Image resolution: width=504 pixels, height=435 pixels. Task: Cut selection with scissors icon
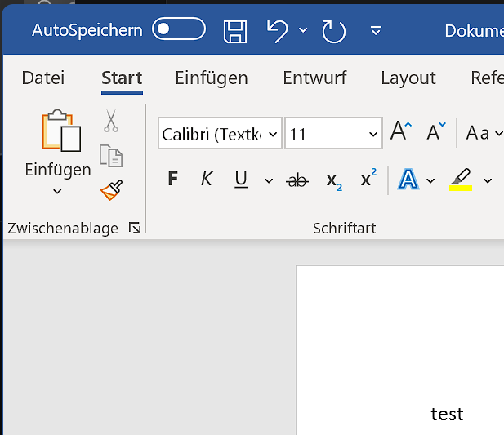point(111,122)
